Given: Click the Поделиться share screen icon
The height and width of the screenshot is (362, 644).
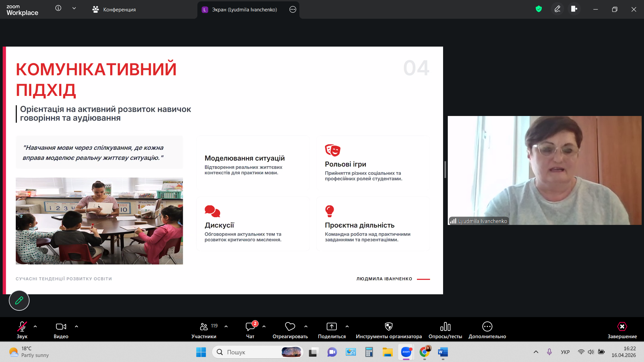Looking at the screenshot, I should coord(331,327).
